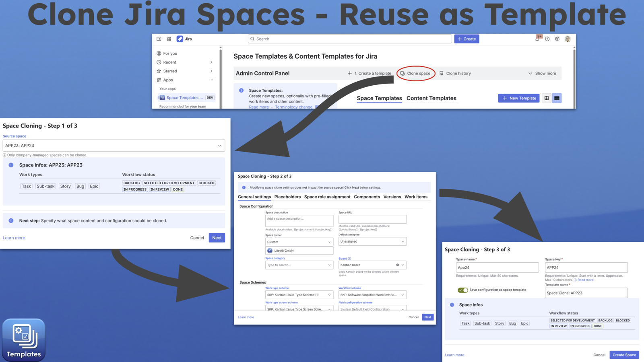
Task: Click the profile avatar in the top right
Action: (x=568, y=39)
